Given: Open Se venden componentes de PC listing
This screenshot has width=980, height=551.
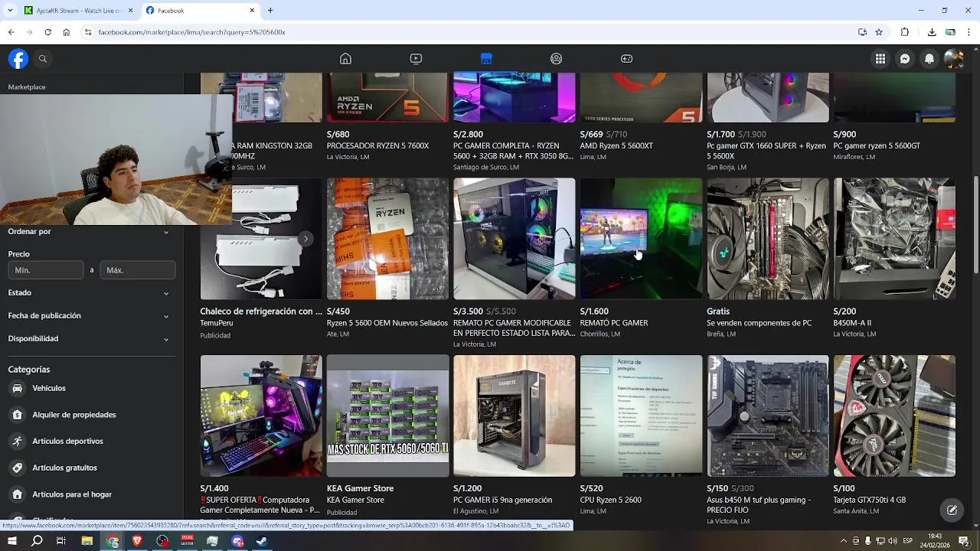Looking at the screenshot, I should (768, 256).
